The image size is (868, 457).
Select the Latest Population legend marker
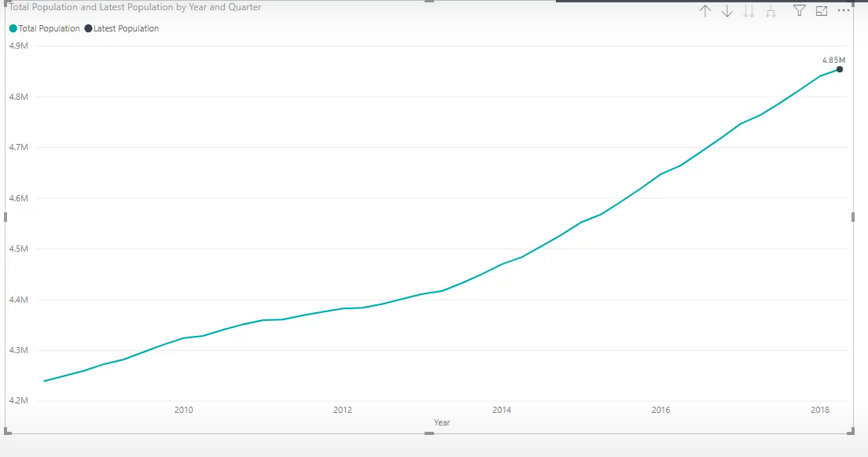coord(88,28)
